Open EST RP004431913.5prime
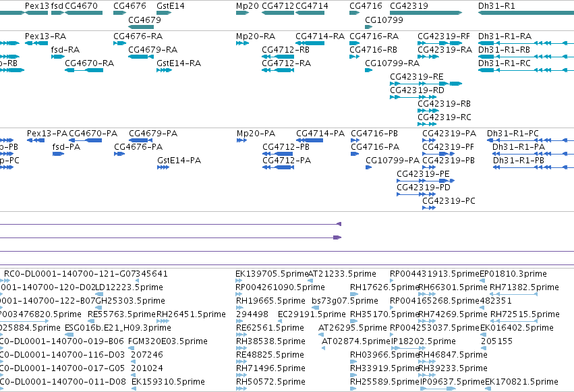 [434, 274]
